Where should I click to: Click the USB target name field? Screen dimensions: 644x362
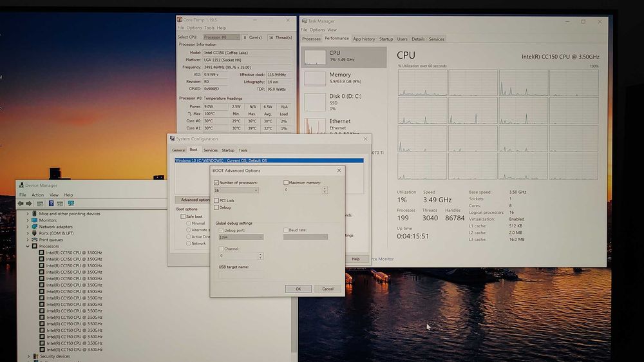241,274
